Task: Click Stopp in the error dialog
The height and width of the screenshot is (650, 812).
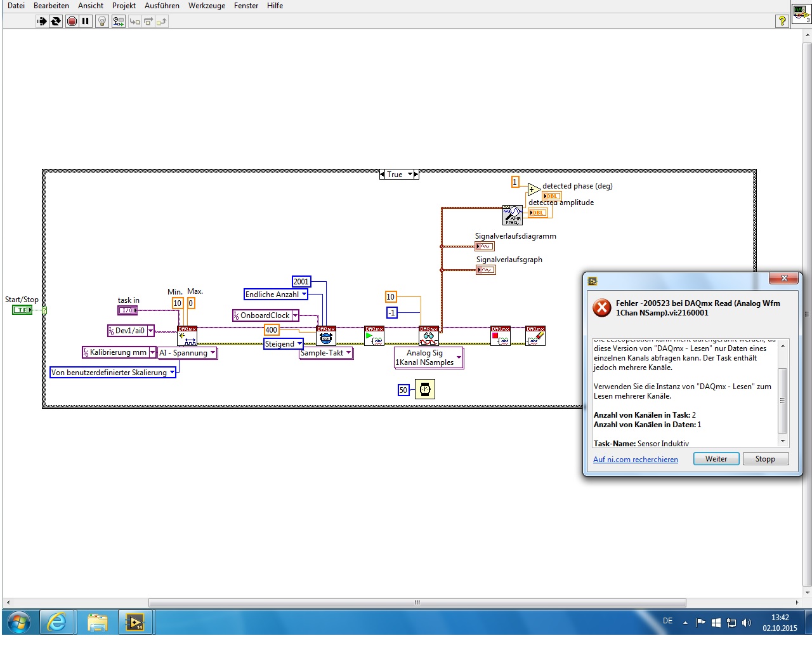Action: point(765,459)
